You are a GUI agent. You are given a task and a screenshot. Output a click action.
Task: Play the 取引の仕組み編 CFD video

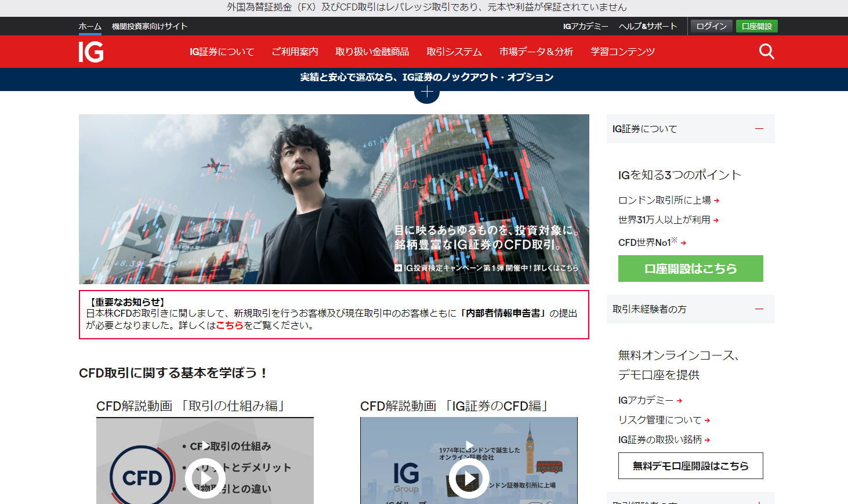click(x=205, y=478)
